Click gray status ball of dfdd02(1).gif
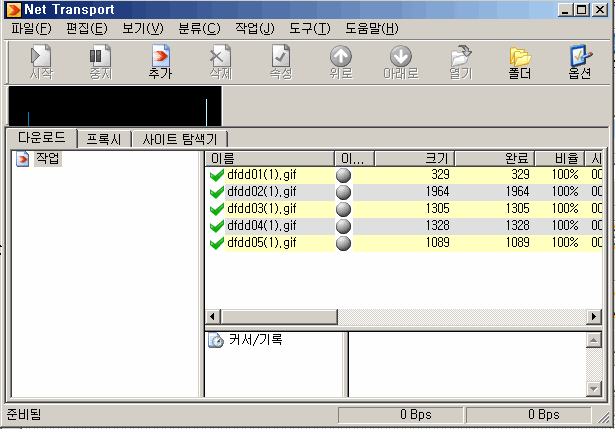 tap(344, 192)
